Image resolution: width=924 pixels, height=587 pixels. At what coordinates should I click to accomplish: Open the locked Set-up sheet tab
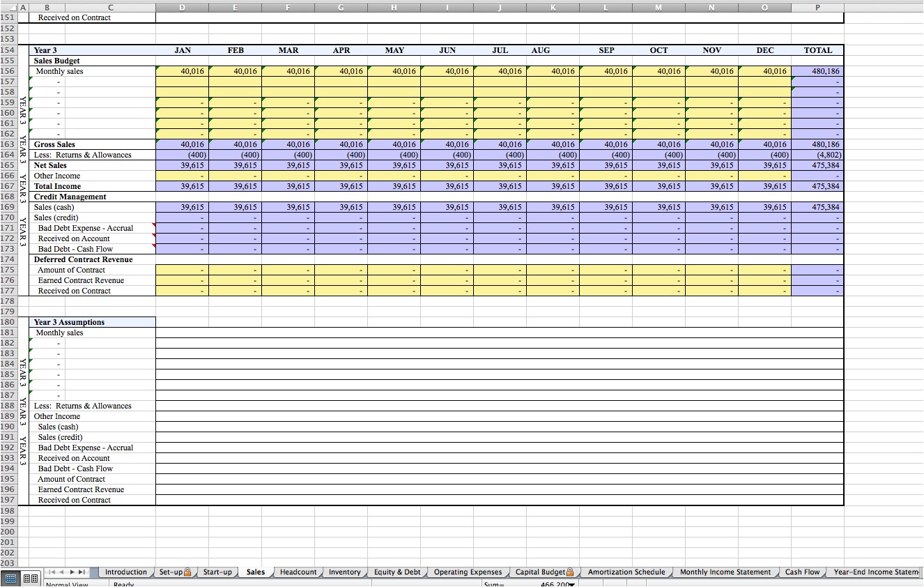pyautogui.click(x=176, y=572)
